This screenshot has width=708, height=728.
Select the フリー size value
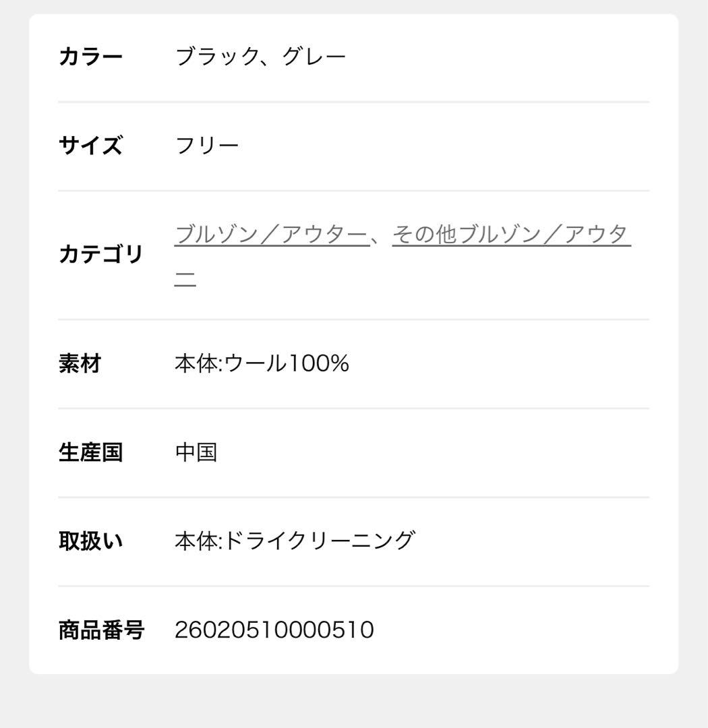point(207,146)
